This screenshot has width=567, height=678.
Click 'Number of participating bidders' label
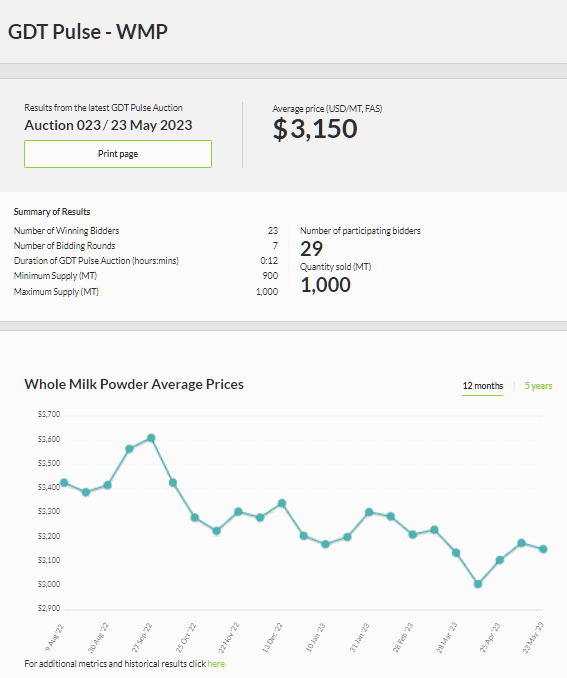[360, 231]
